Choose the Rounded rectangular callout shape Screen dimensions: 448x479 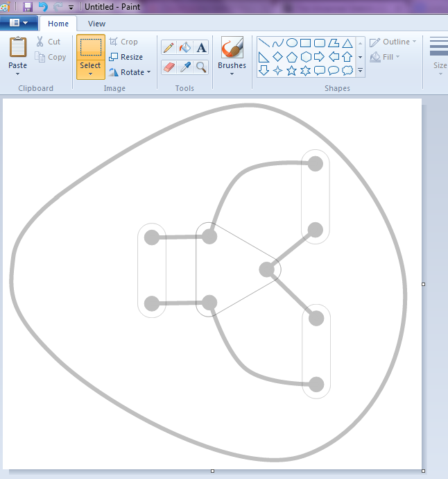tap(320, 71)
